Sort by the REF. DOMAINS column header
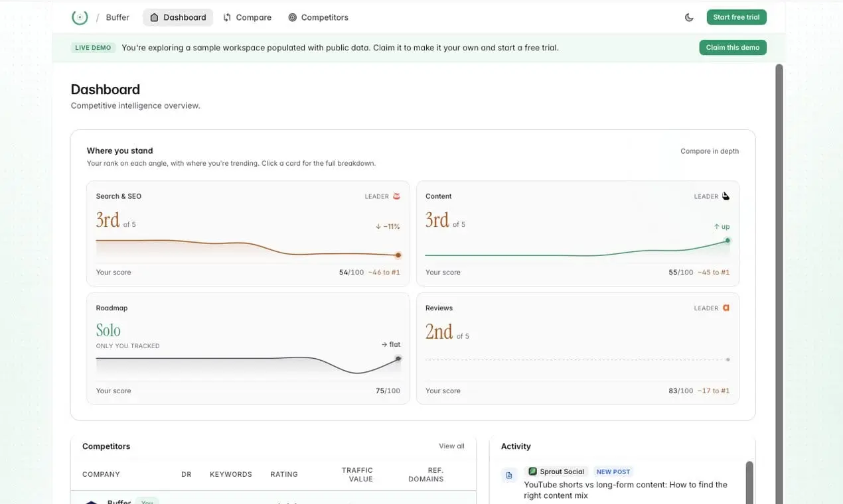Viewport: 843px width, 504px height. point(425,474)
